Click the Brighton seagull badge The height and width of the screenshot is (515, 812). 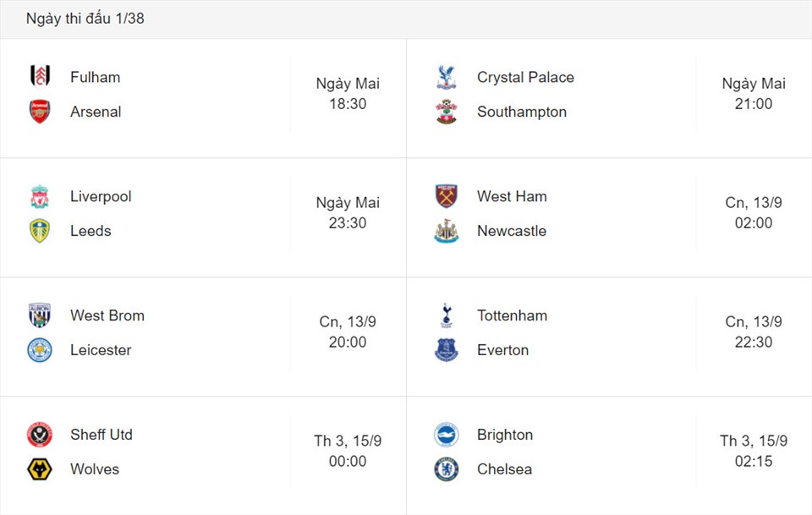coord(447,435)
